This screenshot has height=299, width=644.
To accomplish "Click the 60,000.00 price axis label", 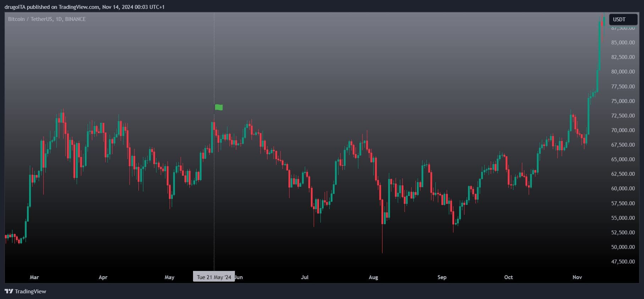I will point(623,188).
